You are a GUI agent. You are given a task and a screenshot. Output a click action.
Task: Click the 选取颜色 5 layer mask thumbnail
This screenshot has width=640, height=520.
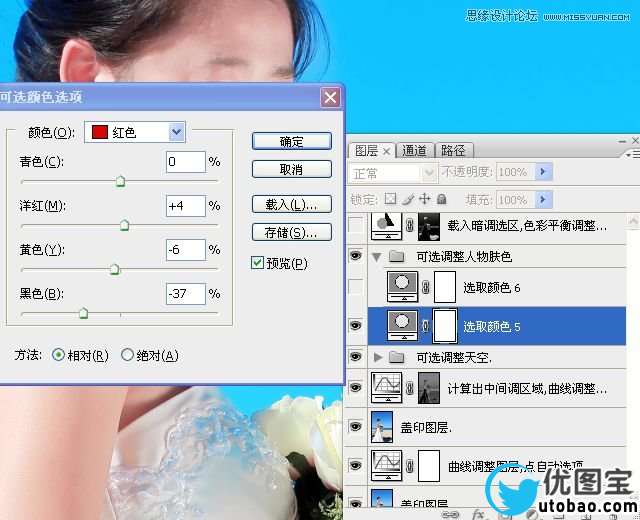click(444, 326)
